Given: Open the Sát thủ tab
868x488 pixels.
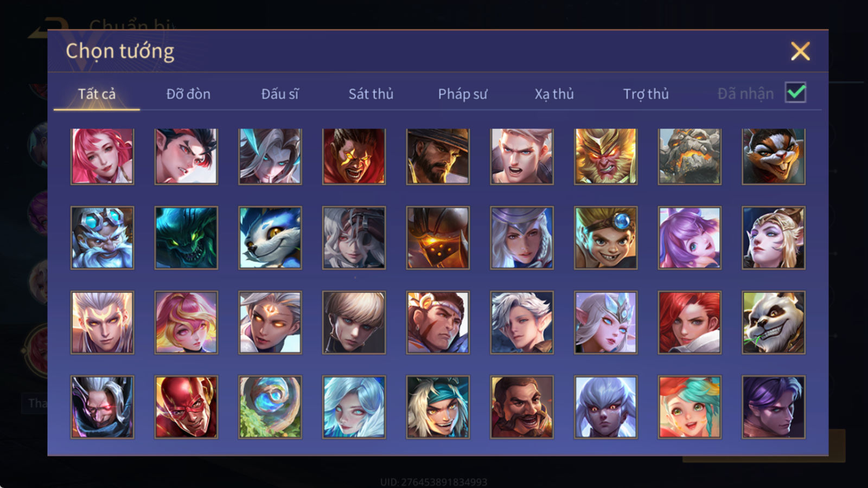Looking at the screenshot, I should (371, 94).
